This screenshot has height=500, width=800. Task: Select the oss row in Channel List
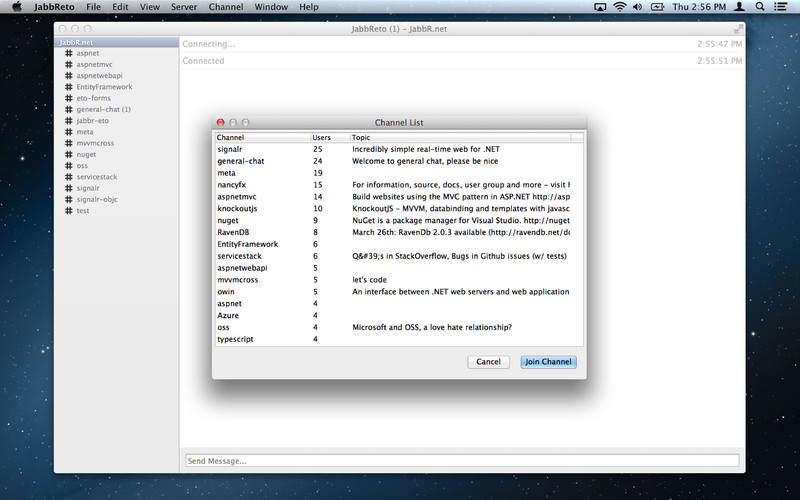[399, 327]
